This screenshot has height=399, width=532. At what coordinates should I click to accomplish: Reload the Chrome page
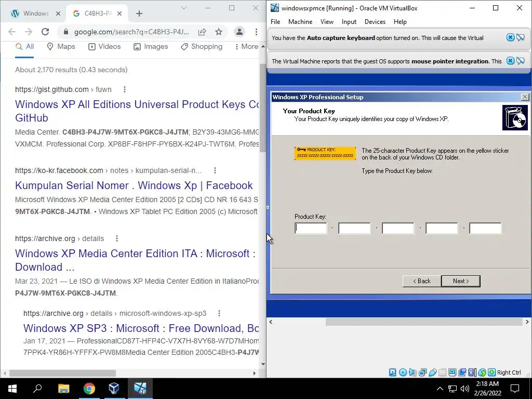[x=45, y=32]
